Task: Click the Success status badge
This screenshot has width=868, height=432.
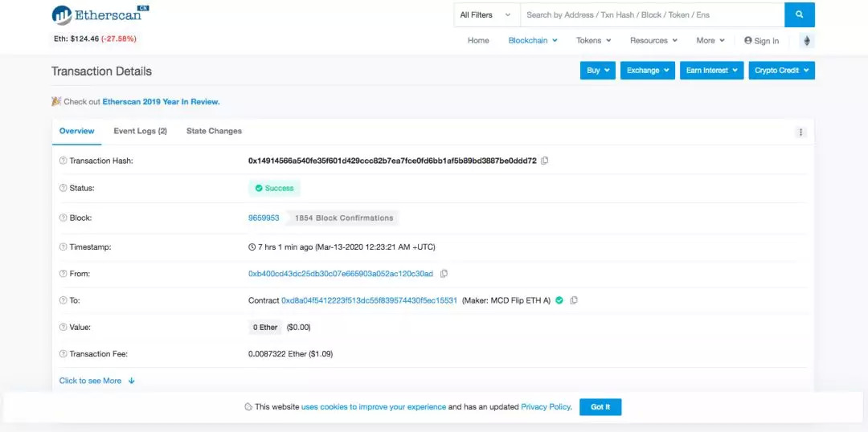Action: tap(275, 188)
